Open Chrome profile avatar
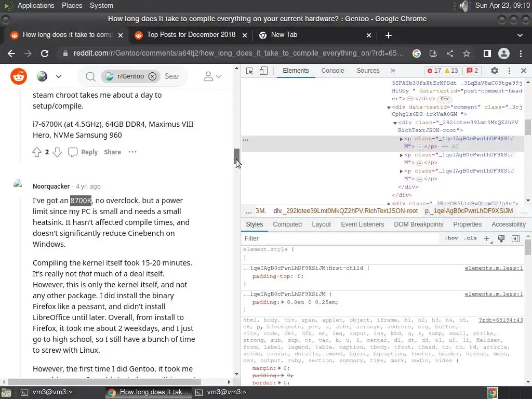 504,54
